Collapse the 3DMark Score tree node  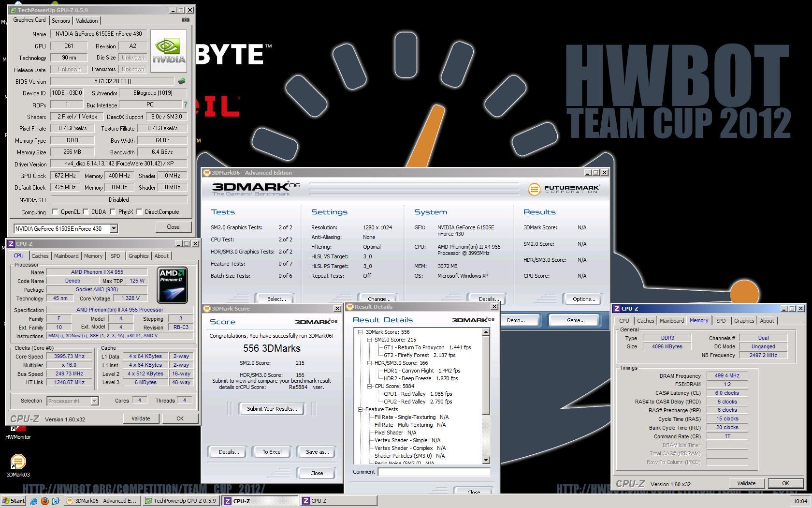[x=360, y=332]
